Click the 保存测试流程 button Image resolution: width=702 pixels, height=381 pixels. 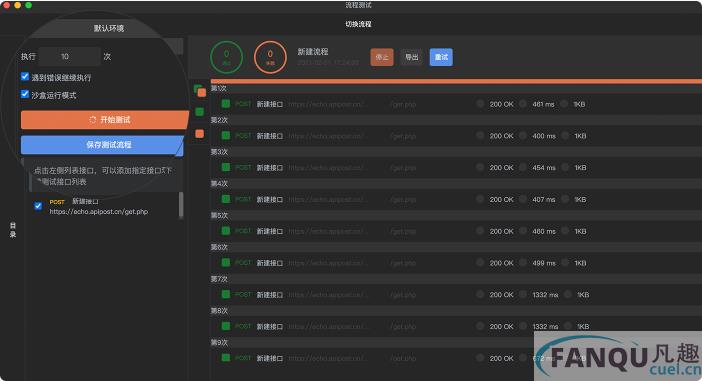pos(103,145)
